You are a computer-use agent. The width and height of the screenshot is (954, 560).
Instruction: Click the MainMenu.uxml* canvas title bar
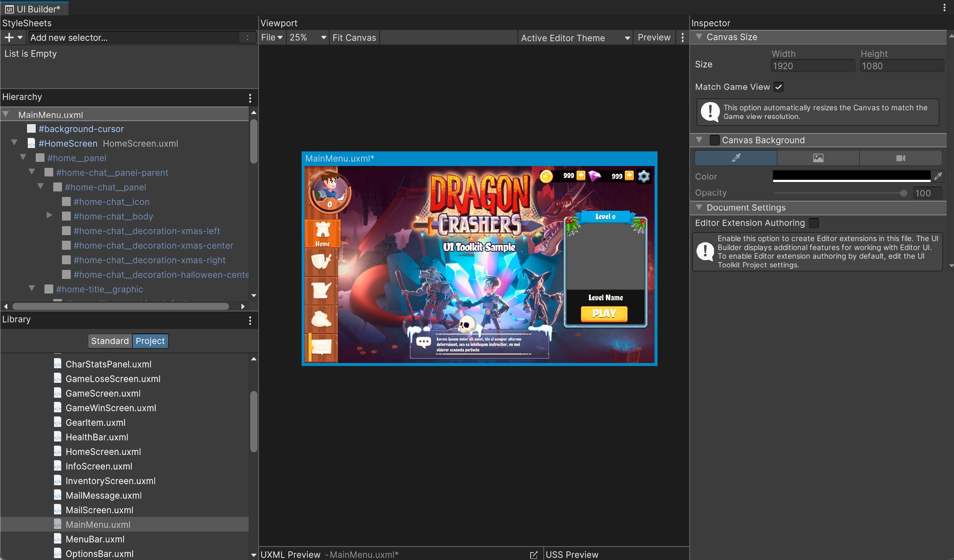(479, 159)
